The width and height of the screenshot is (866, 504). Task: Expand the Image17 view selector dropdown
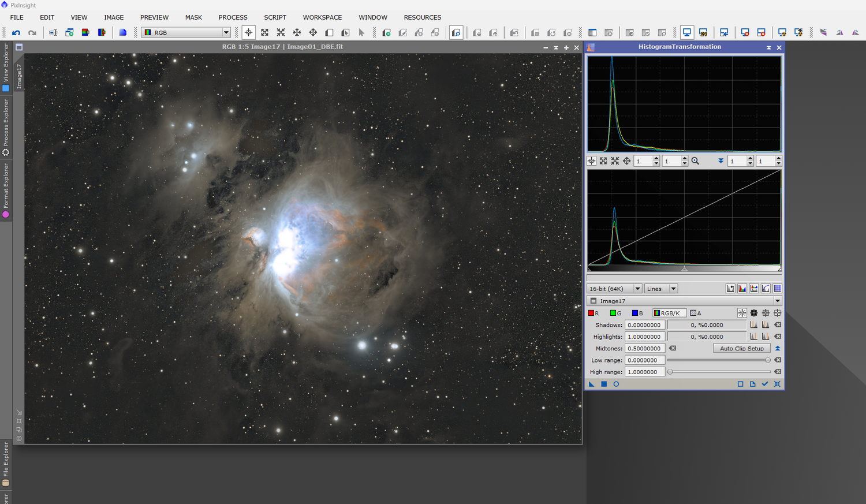click(777, 301)
